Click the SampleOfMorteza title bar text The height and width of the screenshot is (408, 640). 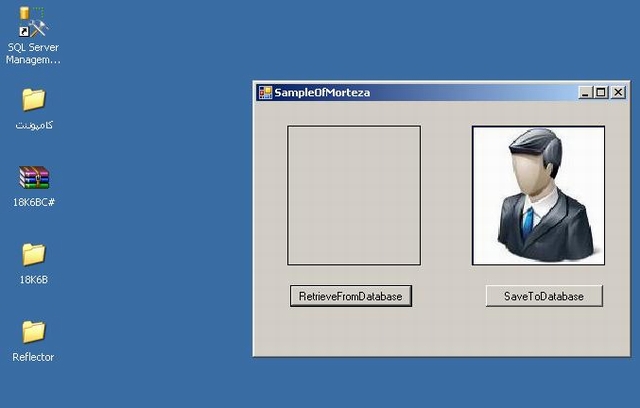(x=322, y=93)
